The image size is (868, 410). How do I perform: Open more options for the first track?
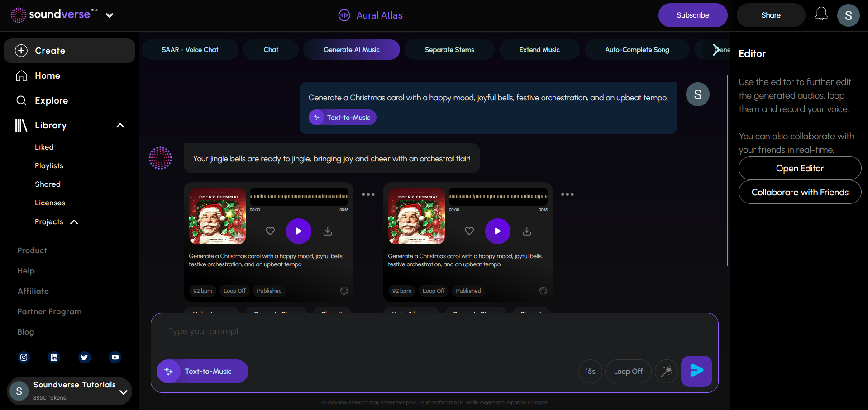368,194
